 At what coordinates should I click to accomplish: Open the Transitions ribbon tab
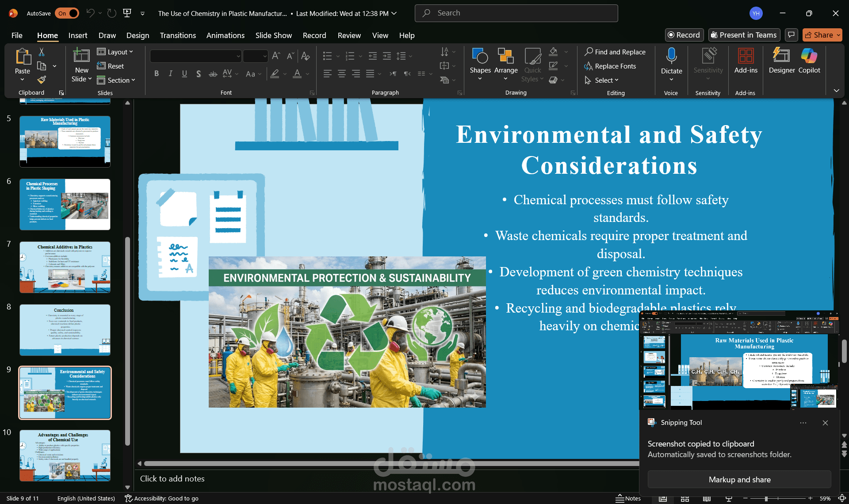click(x=178, y=35)
